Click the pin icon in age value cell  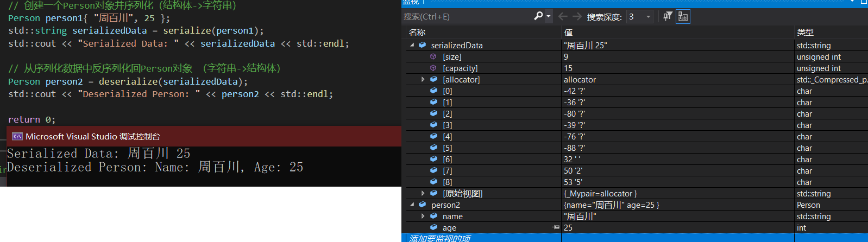(556, 227)
